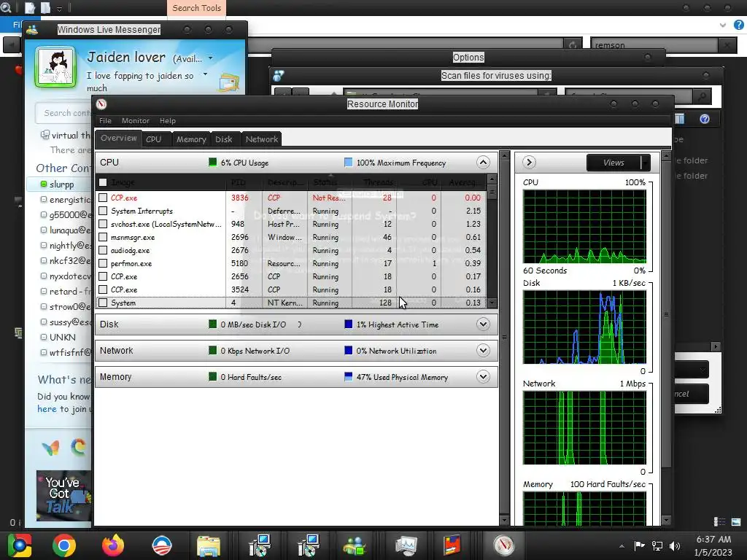Open the network tray icon
The height and width of the screenshot is (560, 747).
coord(657,545)
